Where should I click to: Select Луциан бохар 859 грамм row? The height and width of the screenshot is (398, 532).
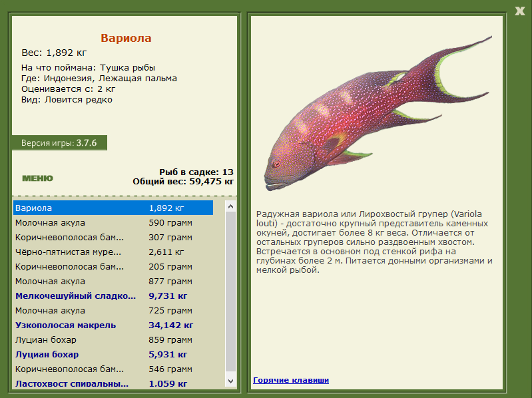tap(113, 339)
